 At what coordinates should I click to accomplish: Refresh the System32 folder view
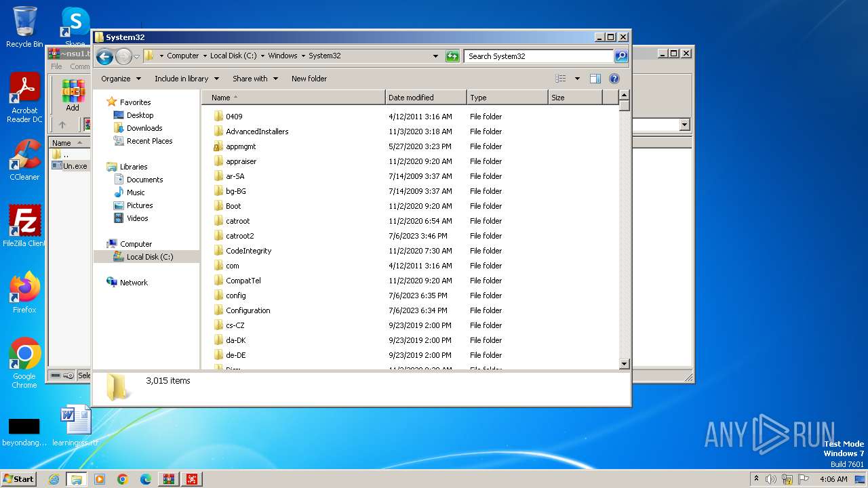coord(452,56)
